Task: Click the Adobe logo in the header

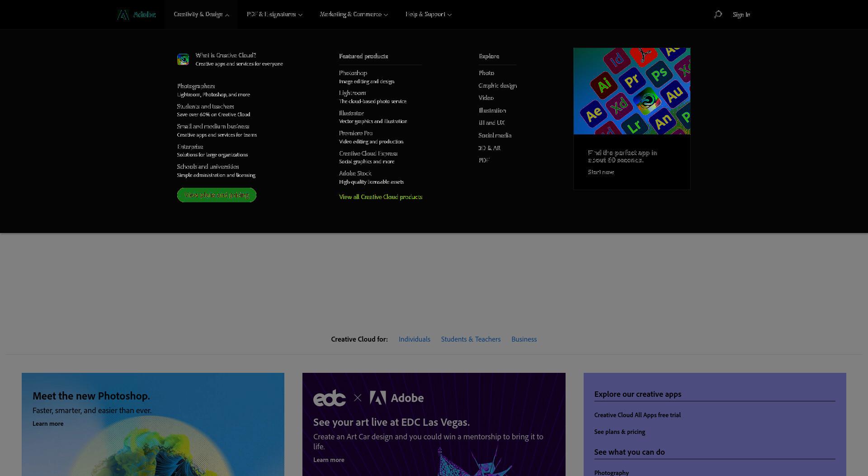Action: tap(136, 14)
